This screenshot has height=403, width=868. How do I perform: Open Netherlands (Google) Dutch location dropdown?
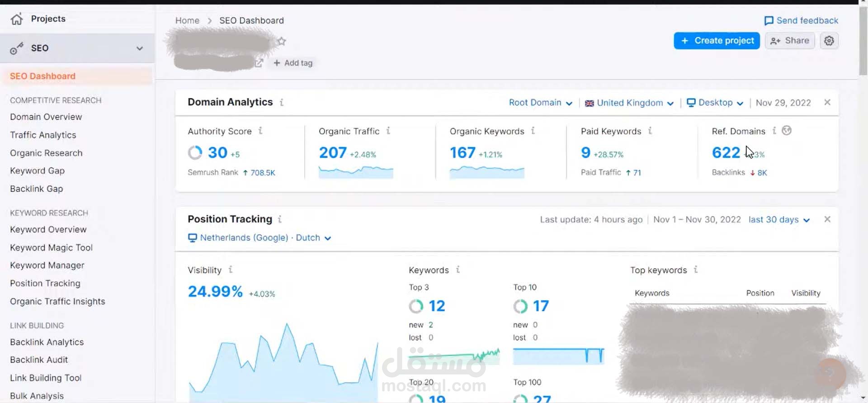(x=259, y=238)
